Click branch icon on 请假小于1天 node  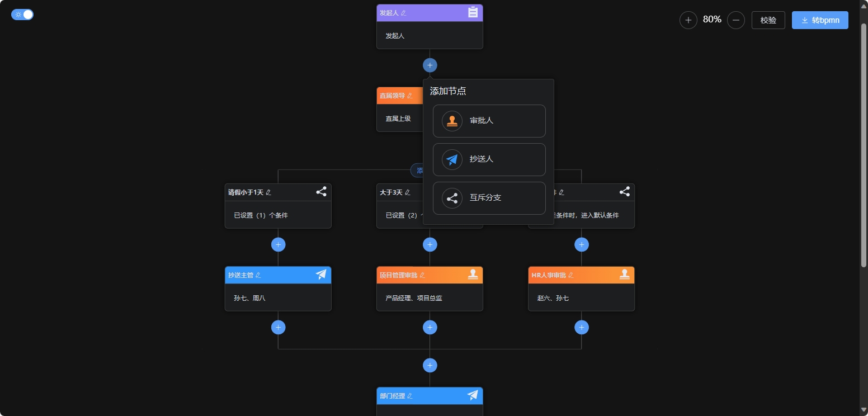point(321,192)
